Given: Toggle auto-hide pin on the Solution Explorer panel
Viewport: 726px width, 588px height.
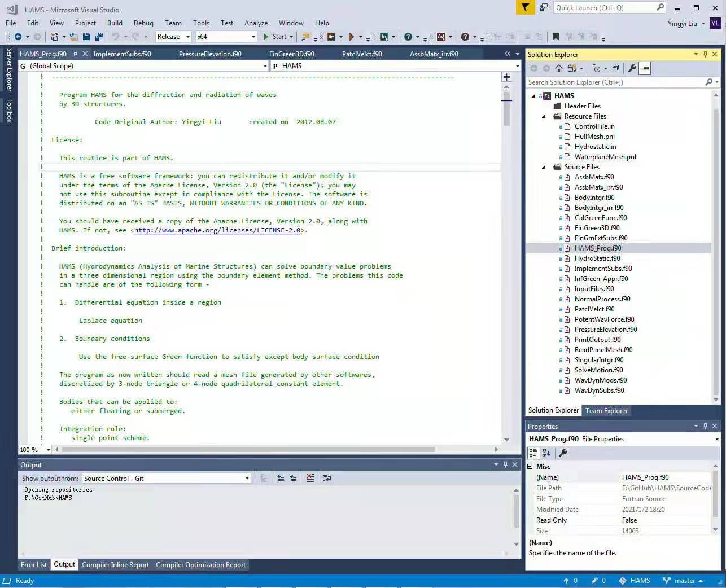Looking at the screenshot, I should click(705, 54).
